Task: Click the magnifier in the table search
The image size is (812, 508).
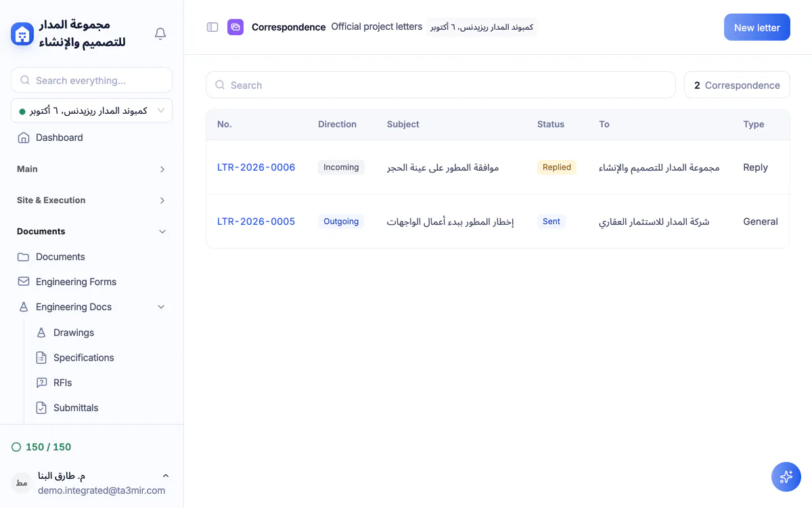Action: (220, 85)
